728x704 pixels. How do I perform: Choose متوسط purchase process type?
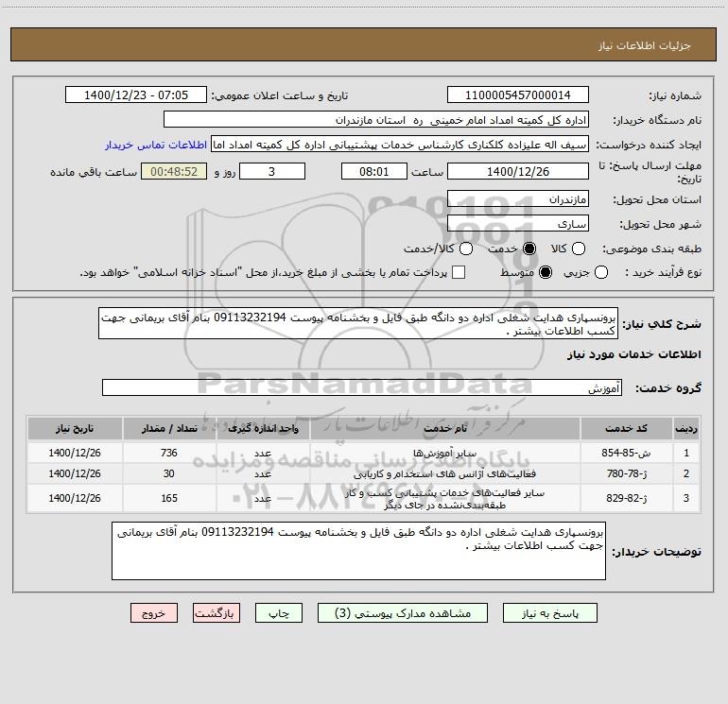[x=546, y=272]
